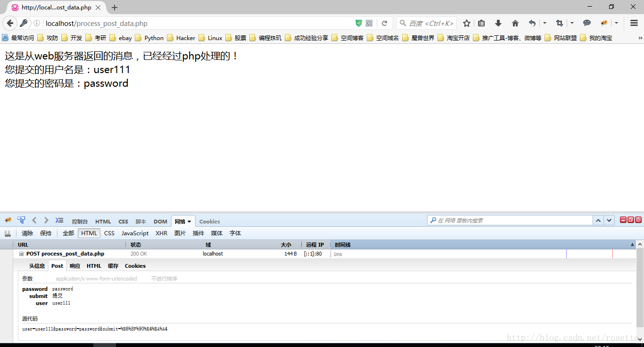
Task: Click the XHR break icon in Net toolbar
Action: [8, 233]
